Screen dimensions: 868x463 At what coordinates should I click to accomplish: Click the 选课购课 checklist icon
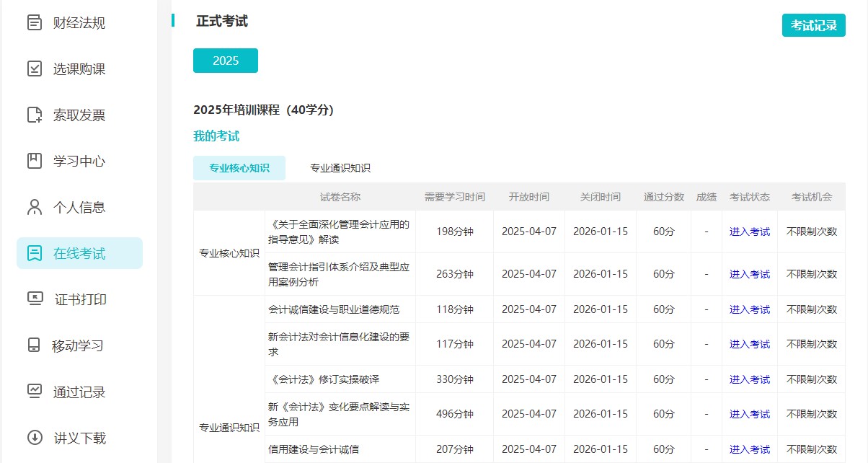pyautogui.click(x=35, y=69)
